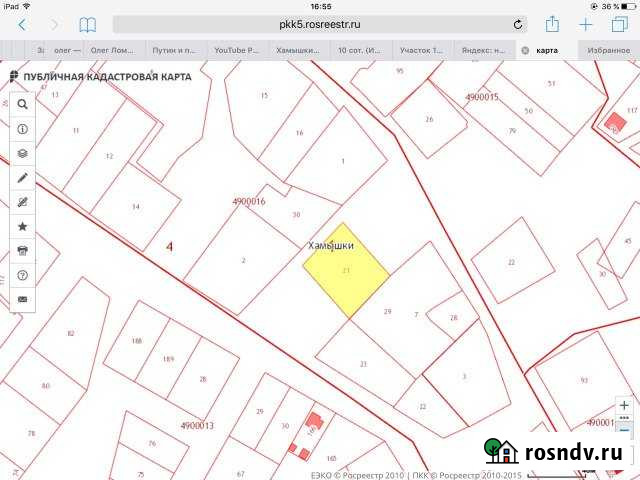640x480 pixels.
Task: Click the envelope feedback icon
Action: pyautogui.click(x=23, y=298)
